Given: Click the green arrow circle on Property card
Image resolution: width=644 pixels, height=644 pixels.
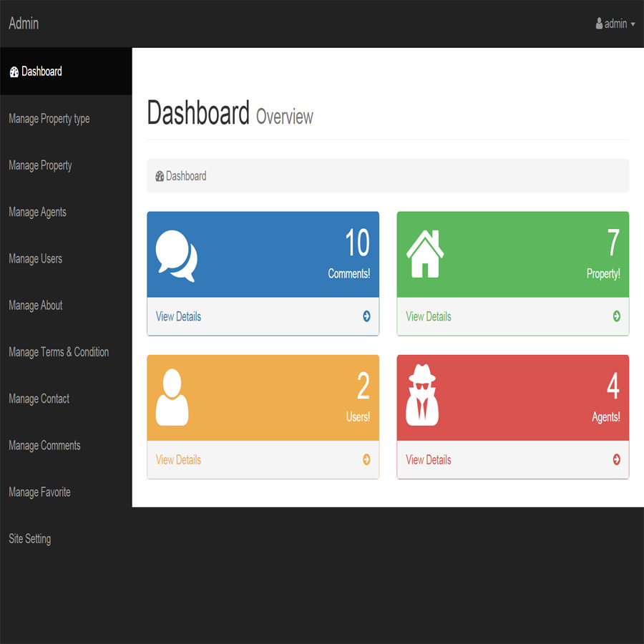Looking at the screenshot, I should [617, 316].
